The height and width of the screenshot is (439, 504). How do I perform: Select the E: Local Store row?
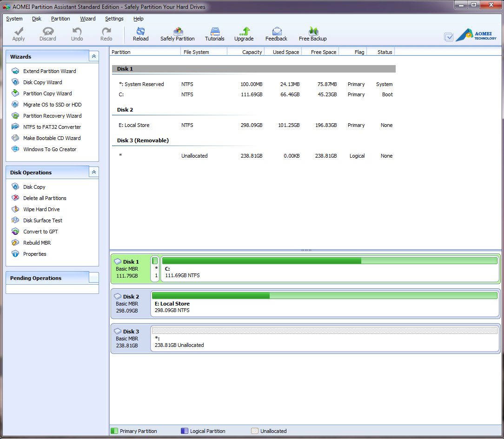pos(253,125)
